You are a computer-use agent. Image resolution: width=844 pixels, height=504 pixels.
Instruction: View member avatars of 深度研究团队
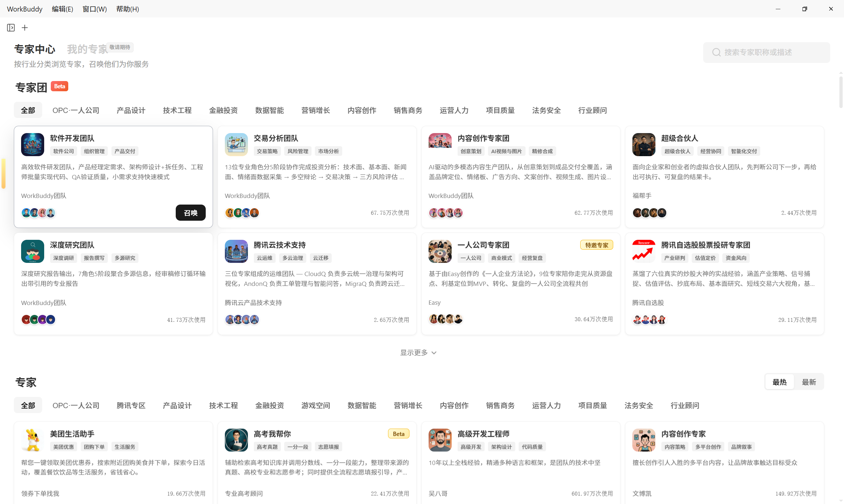point(39,320)
